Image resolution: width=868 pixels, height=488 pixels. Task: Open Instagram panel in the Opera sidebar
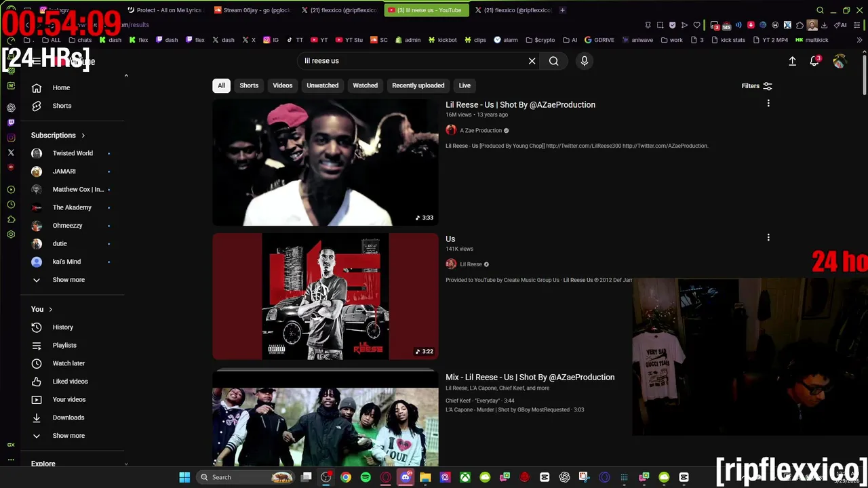[11, 138]
